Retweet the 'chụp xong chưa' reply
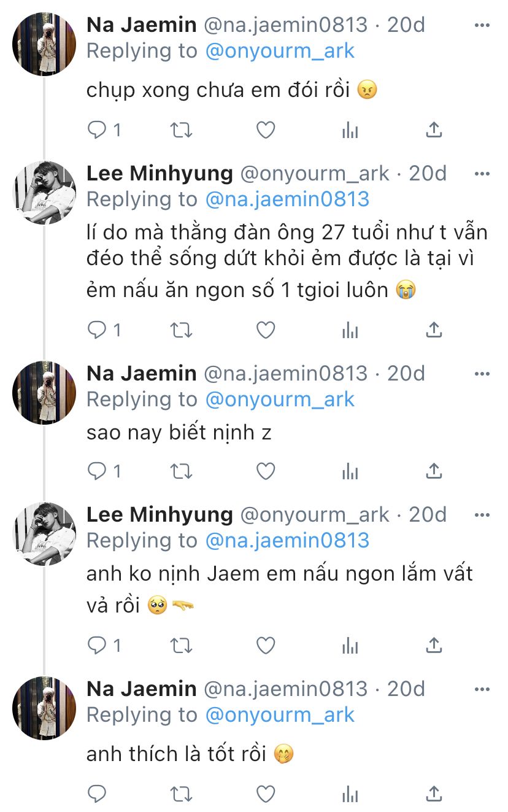Image resolution: width=508 pixels, height=812 pixels. (181, 130)
